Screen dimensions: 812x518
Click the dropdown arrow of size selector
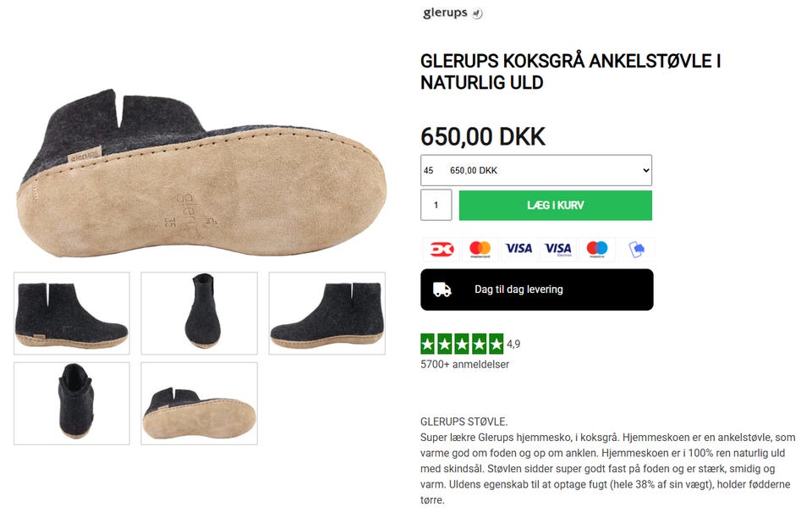(x=645, y=170)
